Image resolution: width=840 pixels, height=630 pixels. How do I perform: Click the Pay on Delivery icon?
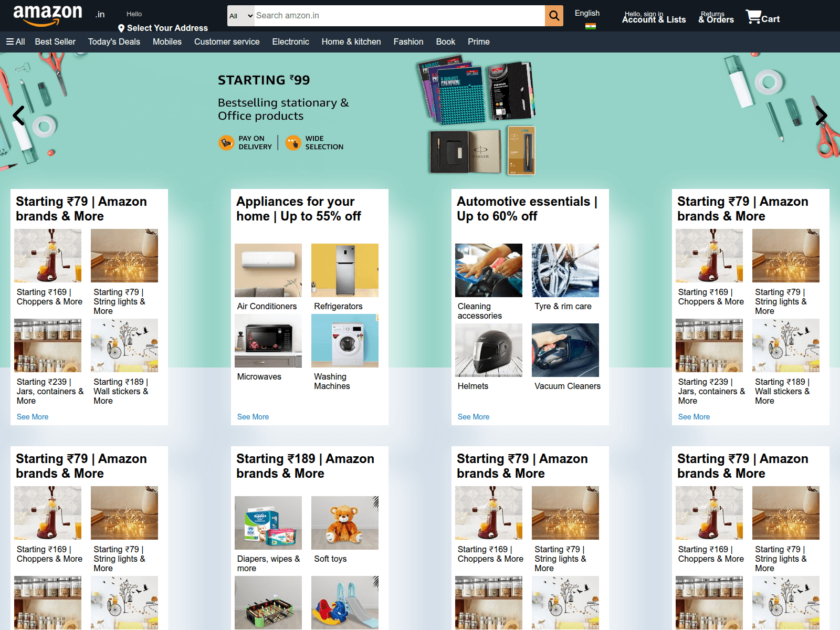226,142
